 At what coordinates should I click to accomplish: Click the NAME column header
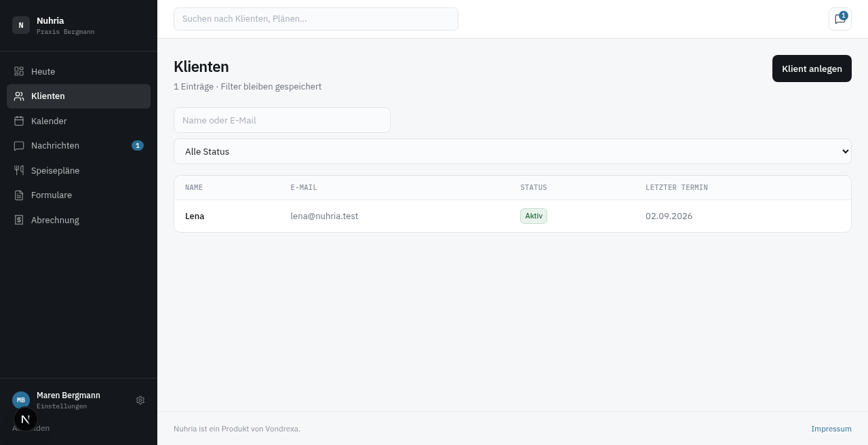click(194, 188)
